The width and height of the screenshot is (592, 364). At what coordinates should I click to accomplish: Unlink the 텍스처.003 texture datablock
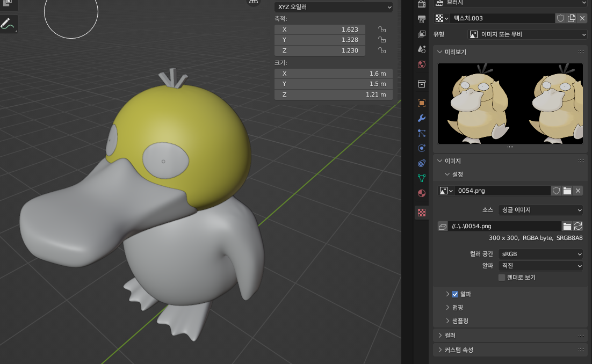point(582,18)
